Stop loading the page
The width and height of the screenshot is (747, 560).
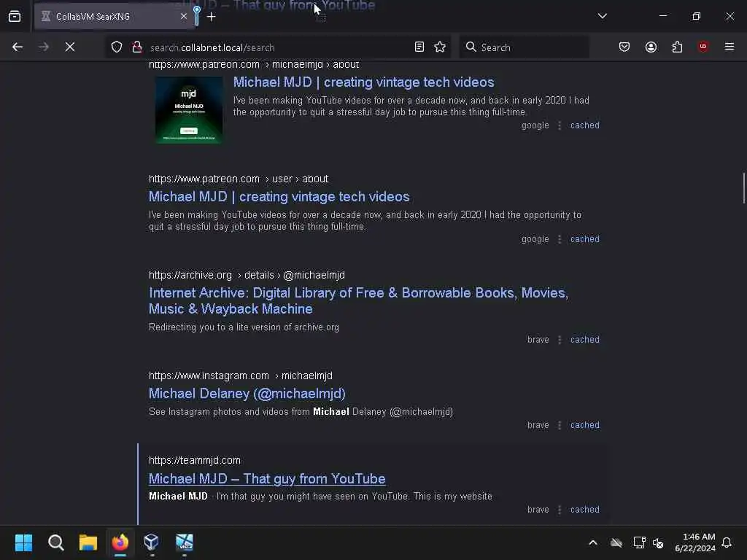(70, 47)
